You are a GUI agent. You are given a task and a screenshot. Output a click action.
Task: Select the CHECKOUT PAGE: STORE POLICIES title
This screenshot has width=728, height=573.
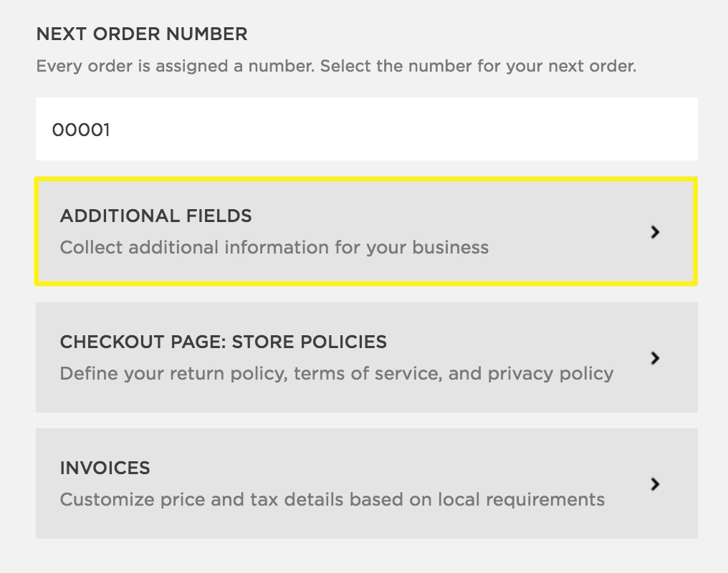[x=223, y=342]
